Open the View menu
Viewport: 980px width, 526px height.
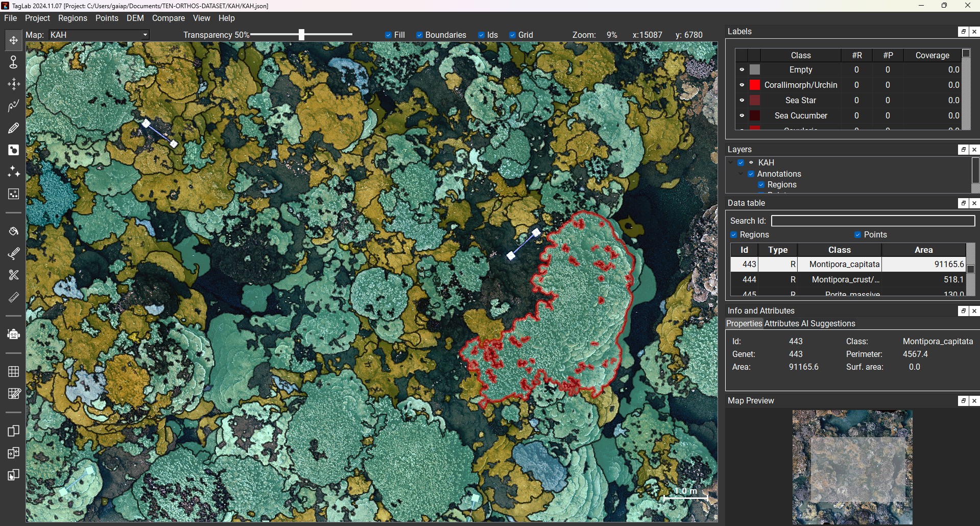(x=201, y=18)
